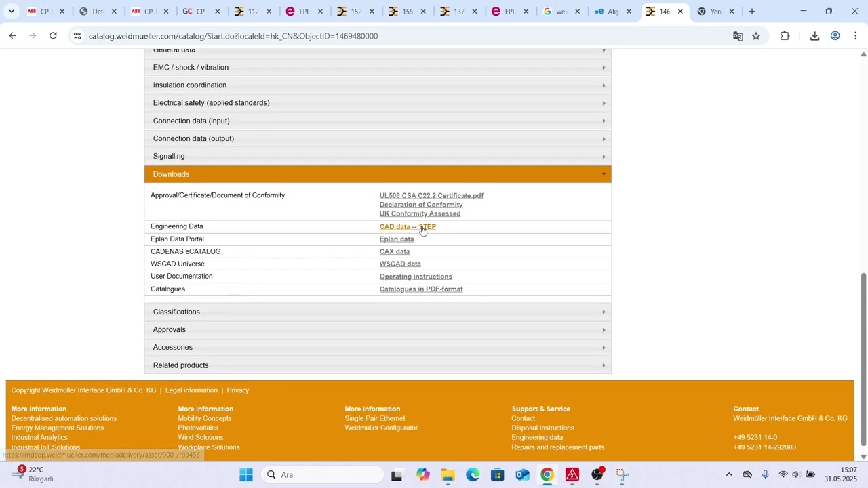Expand Electrical safety (applied standards) section
The image size is (868, 488).
(x=378, y=103)
